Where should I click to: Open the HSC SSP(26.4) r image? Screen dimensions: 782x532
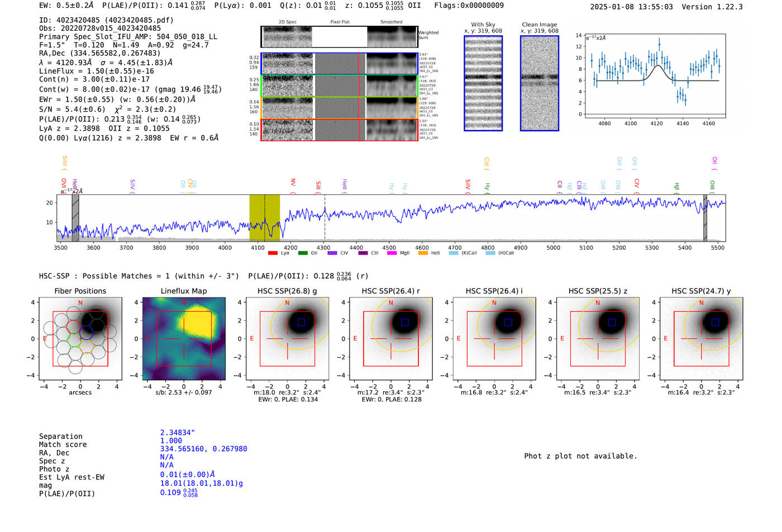391,339
